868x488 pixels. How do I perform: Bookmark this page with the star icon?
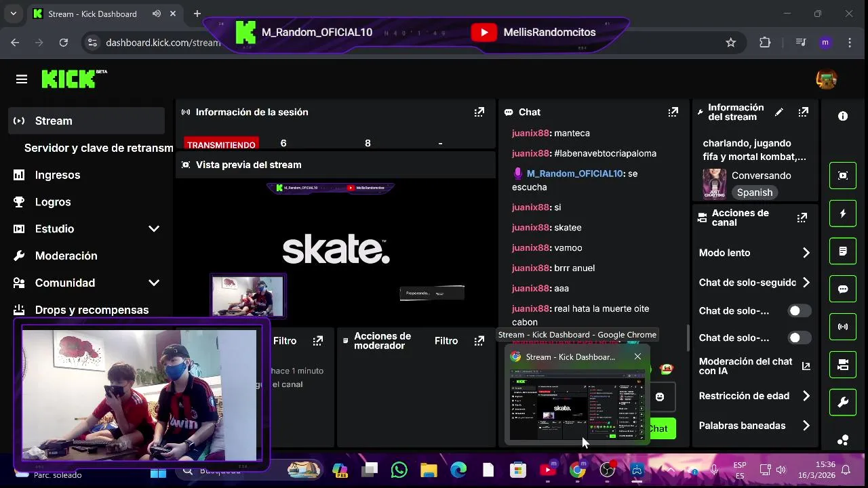(731, 42)
